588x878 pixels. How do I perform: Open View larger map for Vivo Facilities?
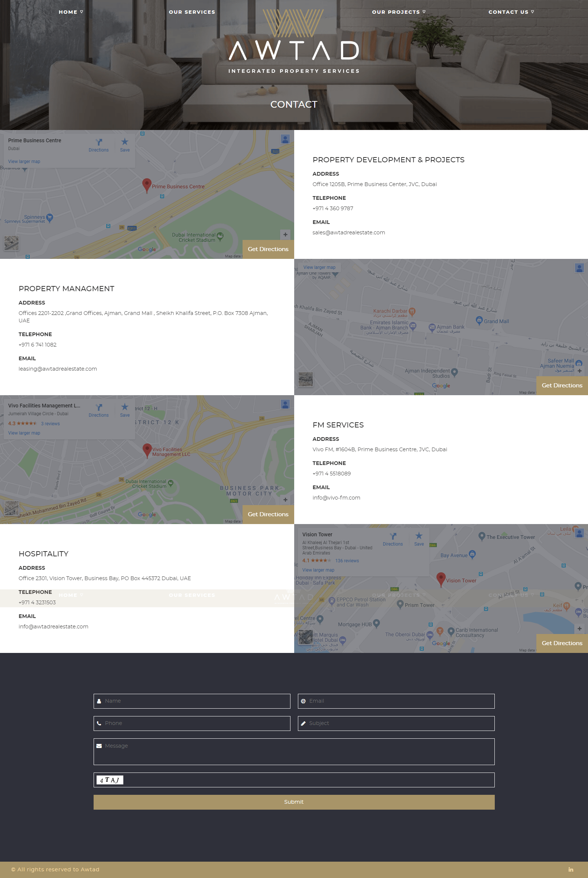click(x=24, y=433)
